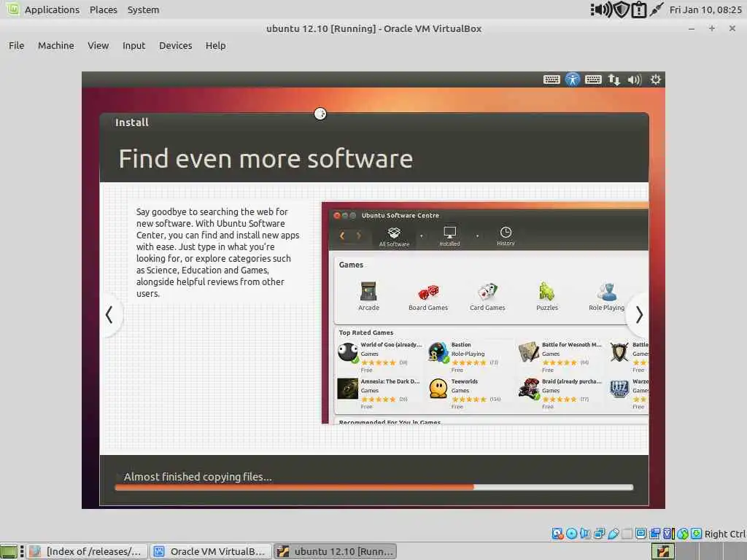Click the keyboard capture green arrow icon
The width and height of the screenshot is (747, 560).
(697, 534)
